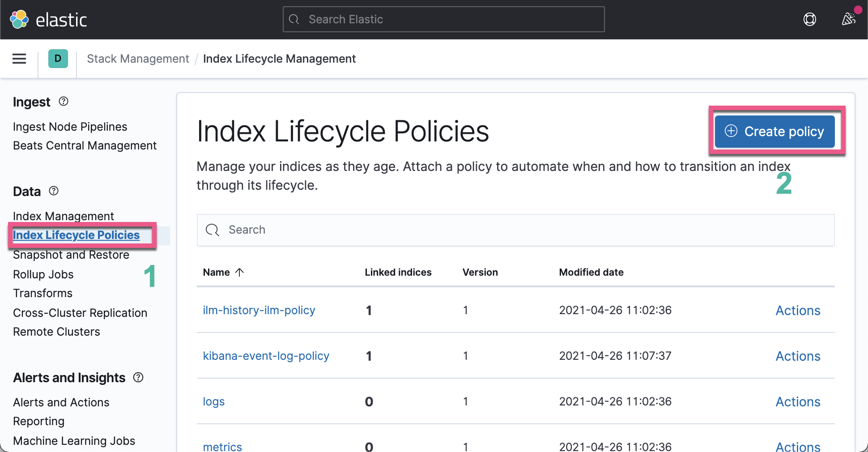This screenshot has height=452, width=868.
Task: Select Index Management in the sidebar
Action: click(x=64, y=216)
